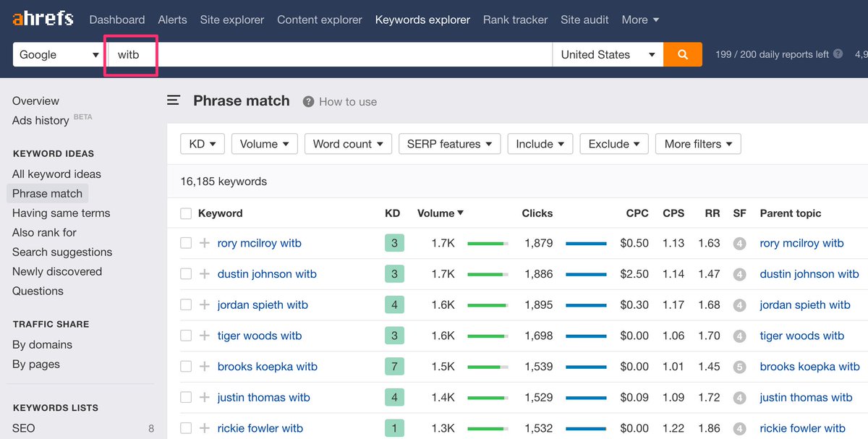Open SERP features badge for rory mcilroy witb
868x439 pixels.
(739, 244)
